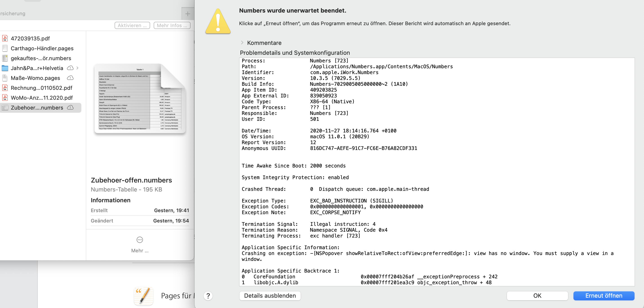Viewport: 644px width, 308px height.
Task: Hide details with Details ausblenden
Action: [270, 296]
